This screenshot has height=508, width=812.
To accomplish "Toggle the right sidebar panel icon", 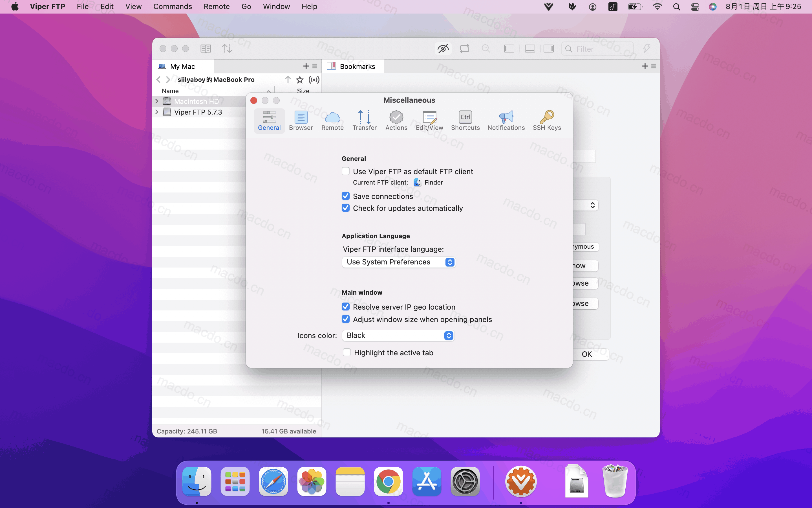I will click(x=549, y=49).
